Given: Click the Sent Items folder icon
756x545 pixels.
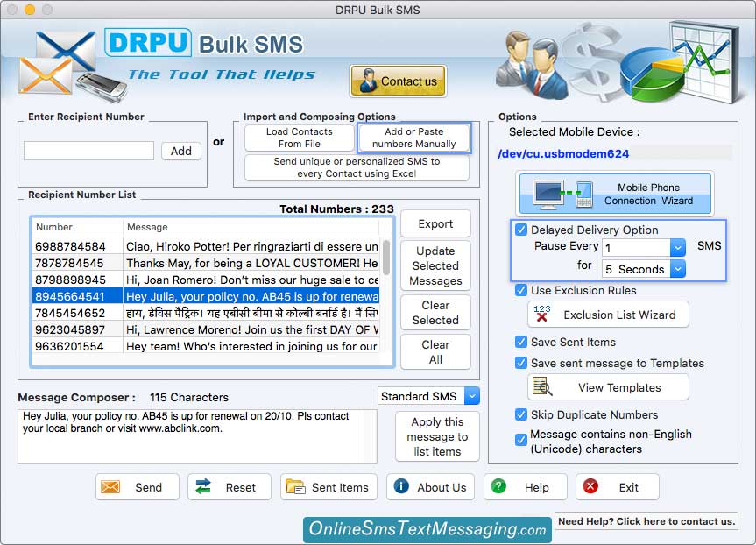Looking at the screenshot, I should click(x=294, y=486).
